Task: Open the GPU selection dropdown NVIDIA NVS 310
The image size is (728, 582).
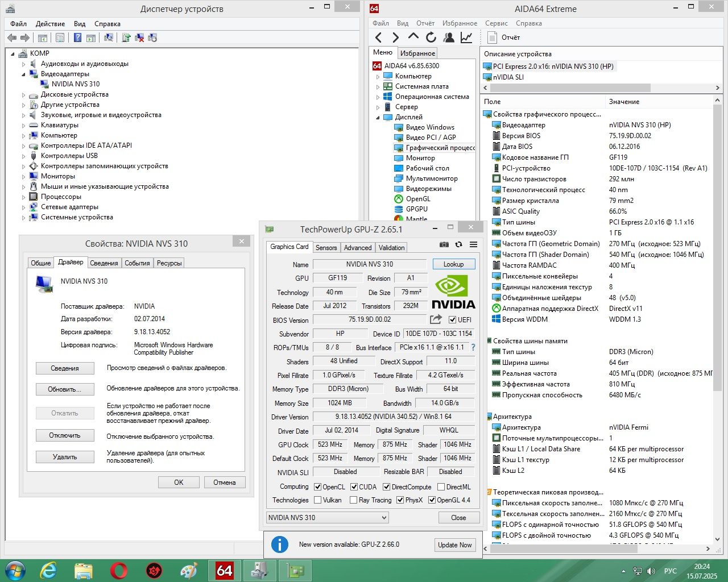Action: 328,518
